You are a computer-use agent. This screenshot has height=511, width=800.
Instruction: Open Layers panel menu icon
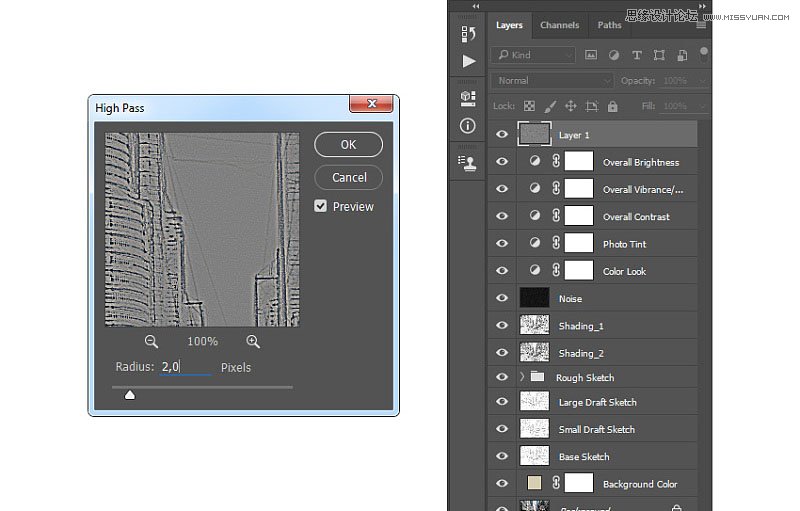[x=702, y=25]
